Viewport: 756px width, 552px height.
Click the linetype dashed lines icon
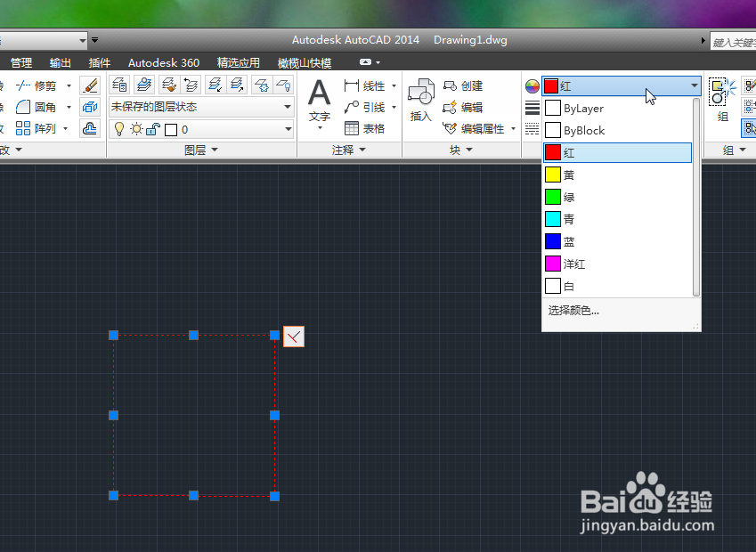532,129
